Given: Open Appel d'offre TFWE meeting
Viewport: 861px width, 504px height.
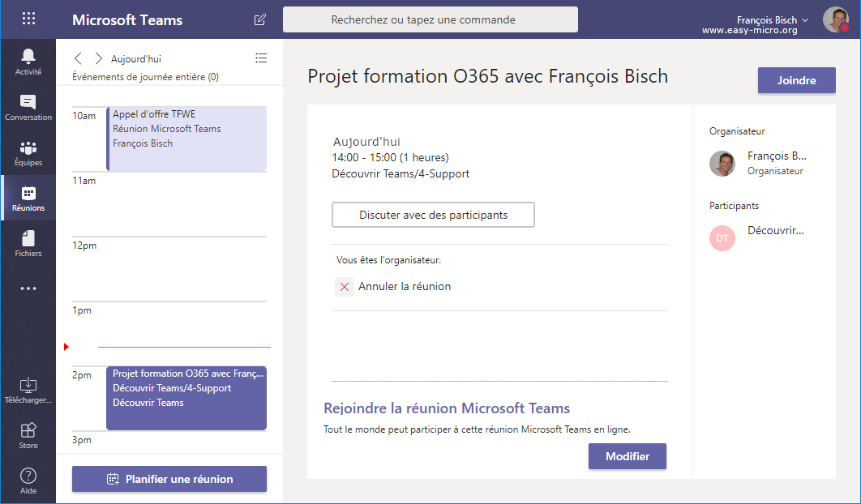Looking at the screenshot, I should click(x=186, y=139).
